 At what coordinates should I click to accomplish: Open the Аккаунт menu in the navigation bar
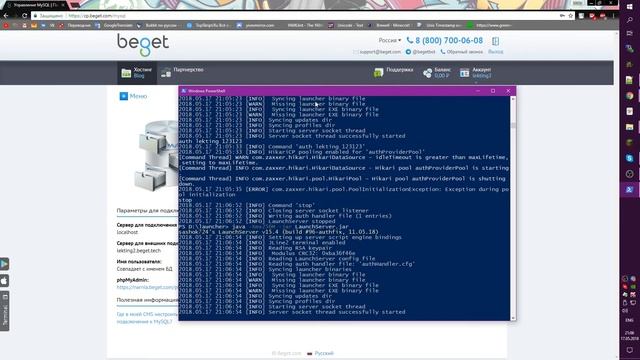476,73
